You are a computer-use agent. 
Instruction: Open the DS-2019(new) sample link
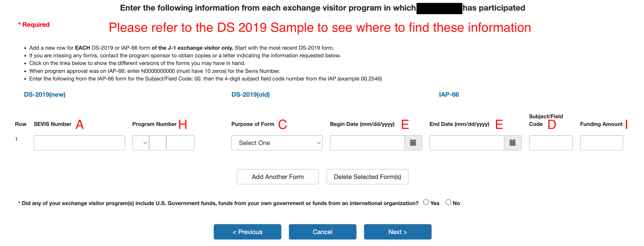click(x=45, y=95)
